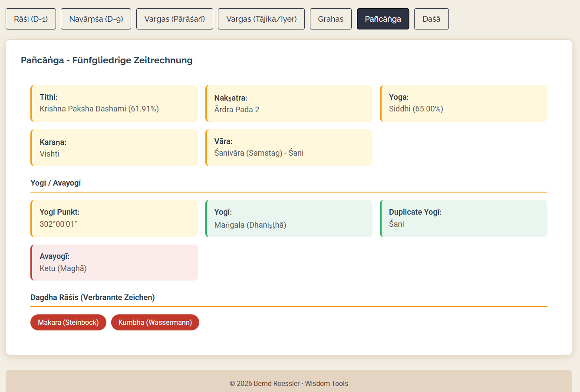Screen dimensions: 580x392
Task: Click the Duplicate Yogī value Śani
Action: click(x=396, y=224)
